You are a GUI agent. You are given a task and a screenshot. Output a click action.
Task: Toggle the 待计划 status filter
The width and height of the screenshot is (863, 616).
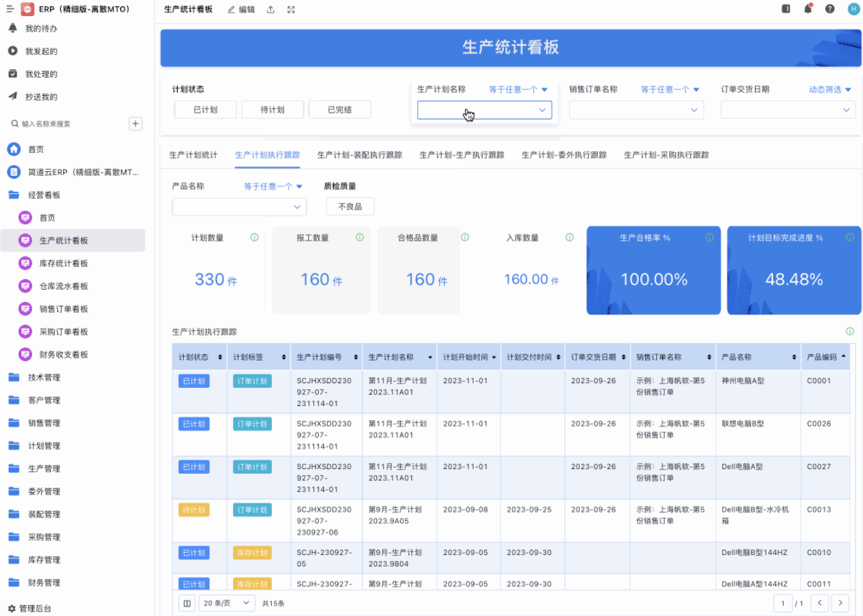(272, 110)
